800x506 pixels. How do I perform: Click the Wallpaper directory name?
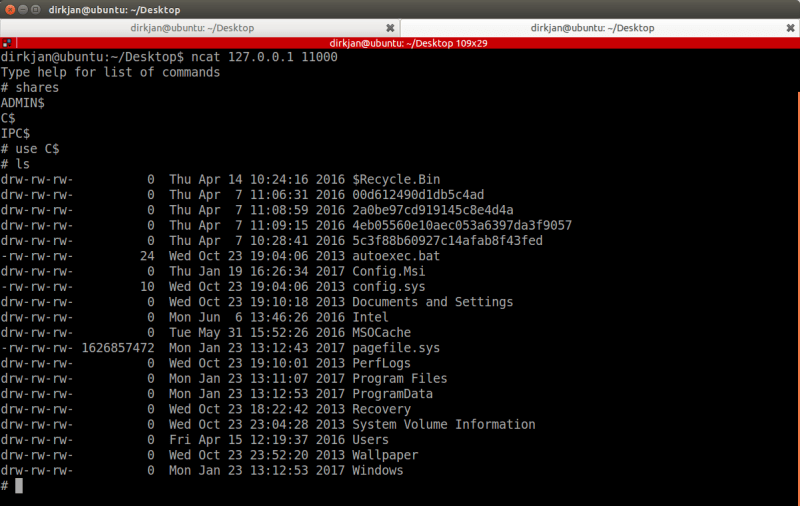[385, 455]
